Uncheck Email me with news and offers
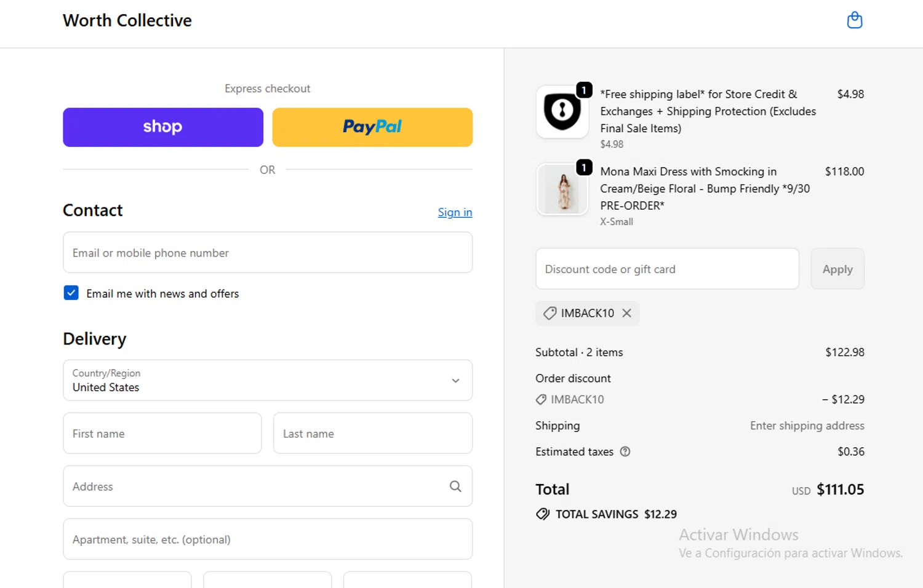Screen dimensions: 923x588 point(71,293)
